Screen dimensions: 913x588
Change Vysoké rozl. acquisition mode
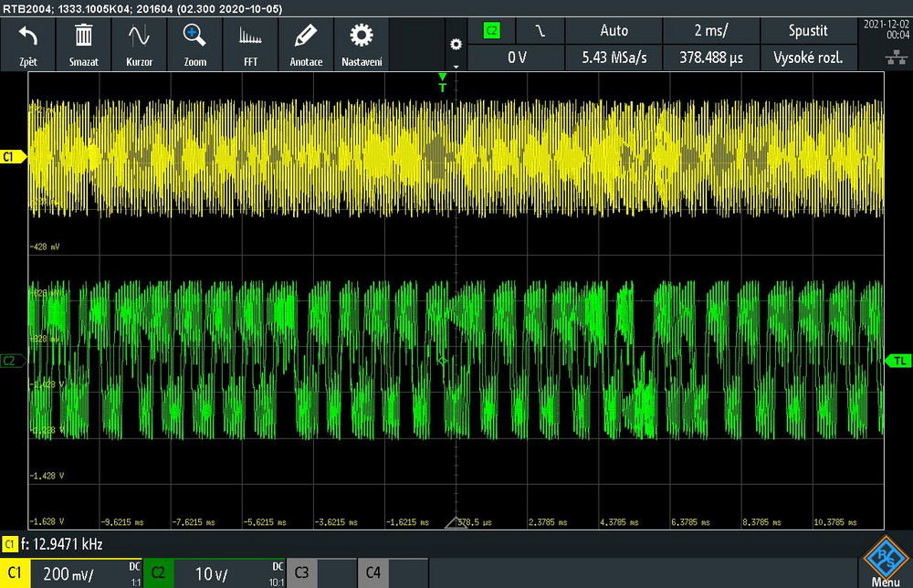coord(808,58)
